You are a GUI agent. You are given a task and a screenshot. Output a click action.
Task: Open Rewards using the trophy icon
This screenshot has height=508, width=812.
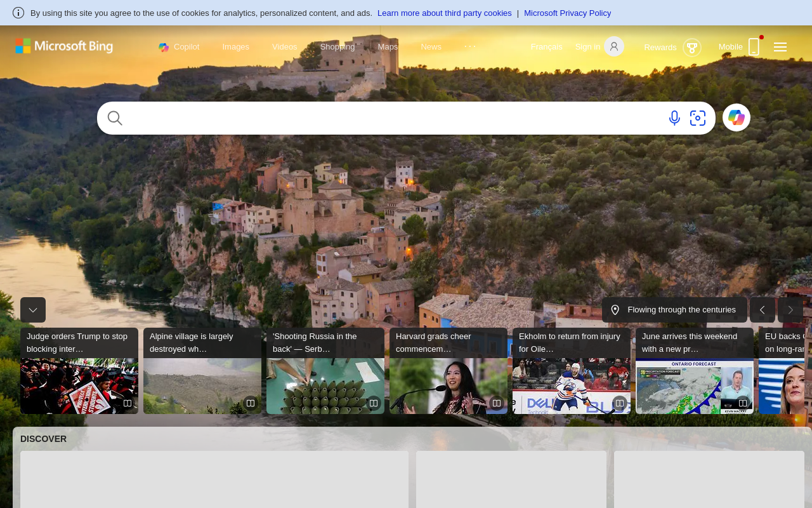[x=692, y=46]
